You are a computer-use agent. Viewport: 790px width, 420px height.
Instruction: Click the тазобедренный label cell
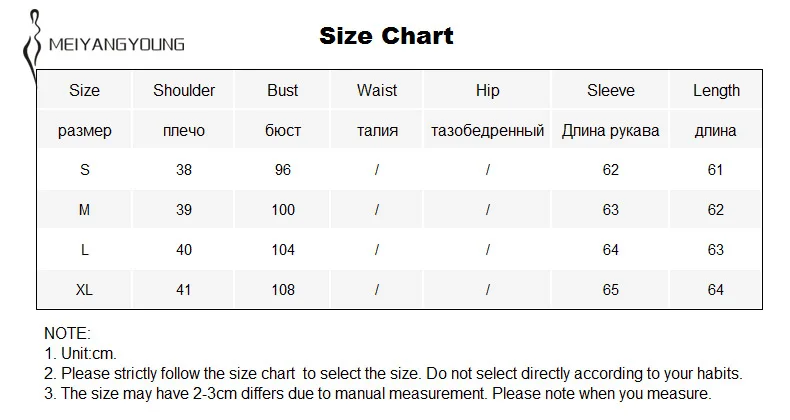[487, 130]
